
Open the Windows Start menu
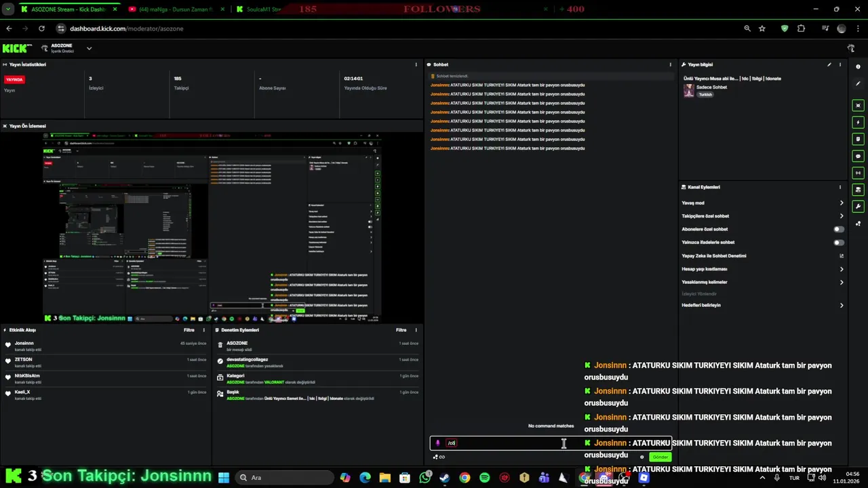click(224, 478)
